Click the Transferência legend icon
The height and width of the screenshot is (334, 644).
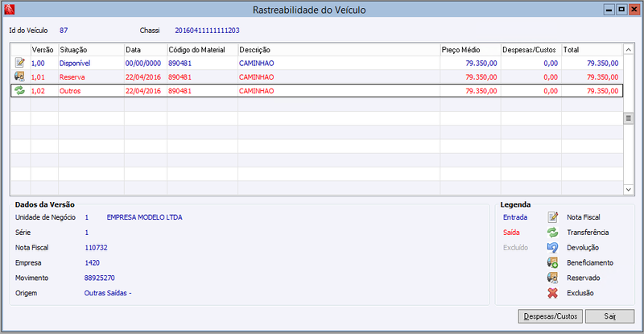(553, 232)
